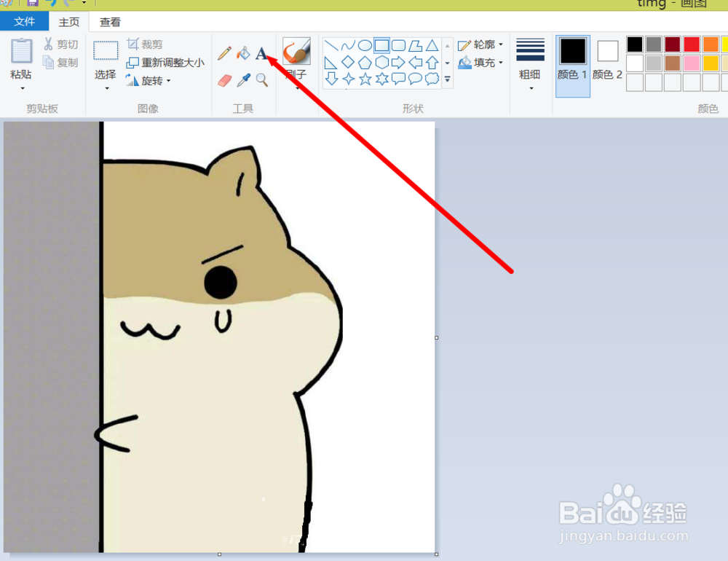Choose the Down arrow shape

[x=331, y=79]
